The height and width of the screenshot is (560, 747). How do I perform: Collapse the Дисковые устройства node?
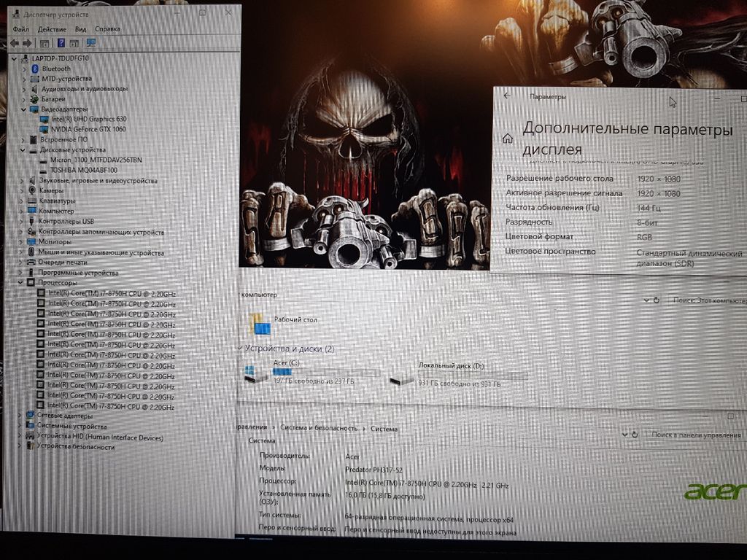point(23,150)
